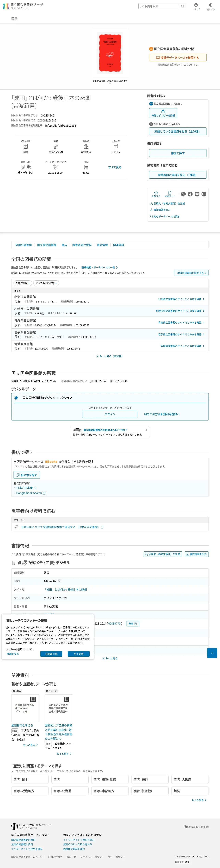Click the 出版年 calendar icon
Viewport: 220px width, 868px height.
click(116, 147)
